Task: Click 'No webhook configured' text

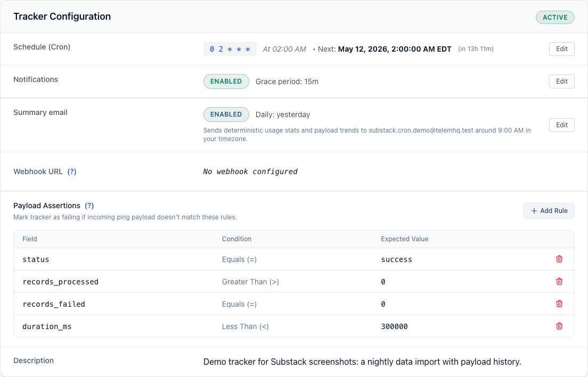Action: pyautogui.click(x=250, y=171)
